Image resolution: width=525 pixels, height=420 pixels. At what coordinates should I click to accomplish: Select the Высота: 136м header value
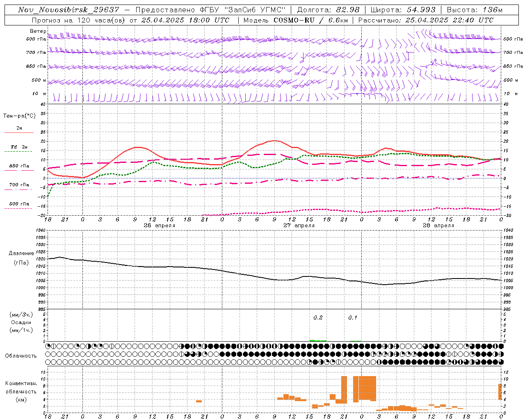click(x=475, y=10)
